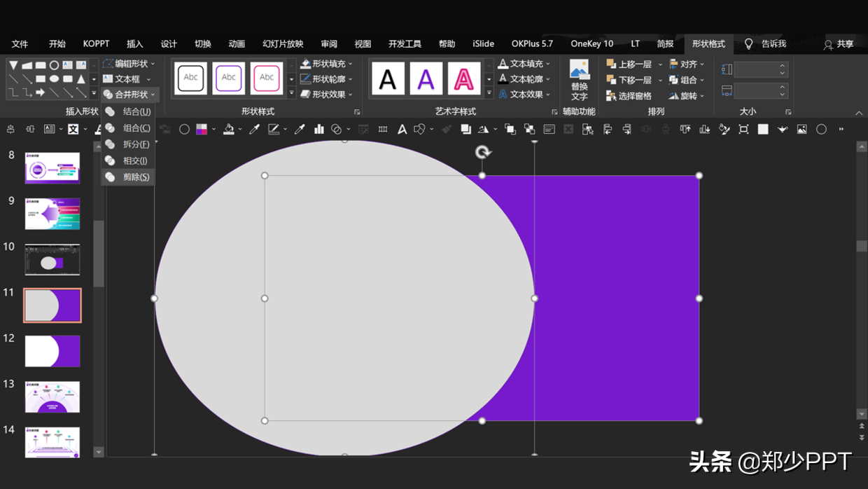Open the 文本效果 text effects dropdown
Viewport: 868px width, 489px height.
[525, 95]
